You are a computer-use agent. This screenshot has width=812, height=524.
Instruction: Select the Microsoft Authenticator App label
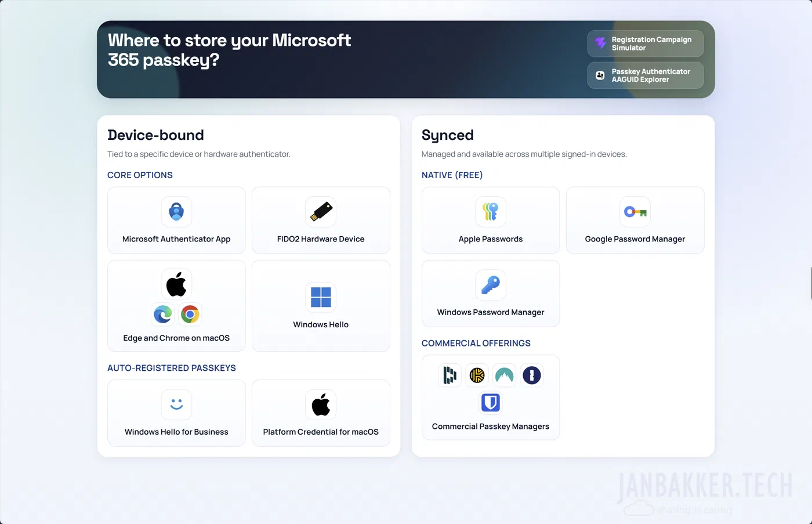(176, 239)
